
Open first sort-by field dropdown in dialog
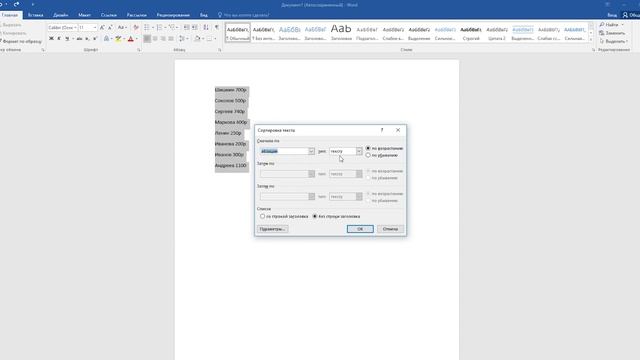(x=311, y=151)
